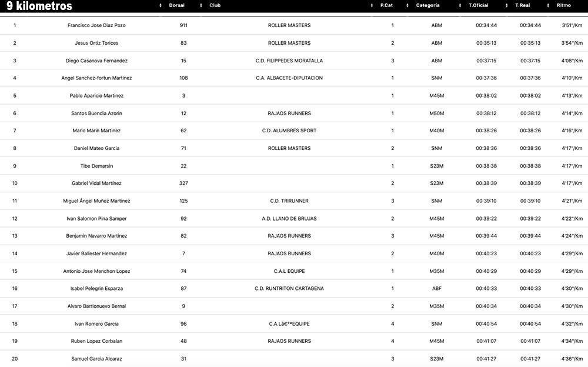Sort table by the Dorsal column label
This screenshot has height=367, width=588.
[x=176, y=6]
